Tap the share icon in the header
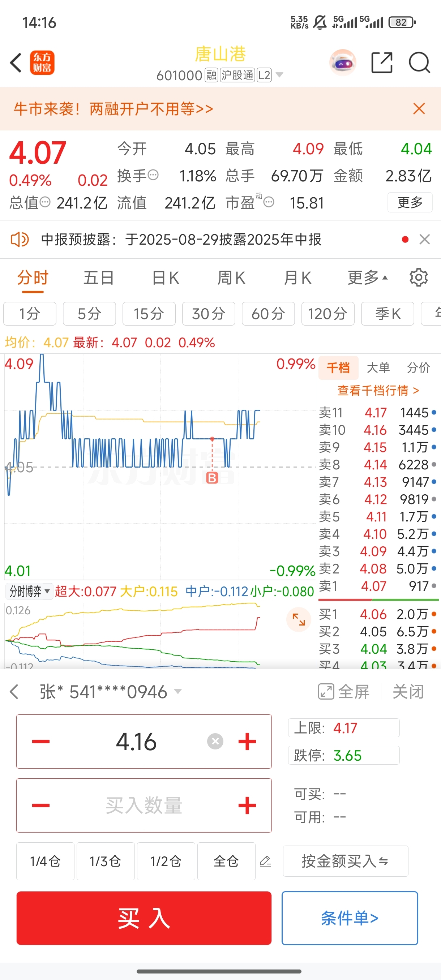Image resolution: width=441 pixels, height=980 pixels. point(382,63)
